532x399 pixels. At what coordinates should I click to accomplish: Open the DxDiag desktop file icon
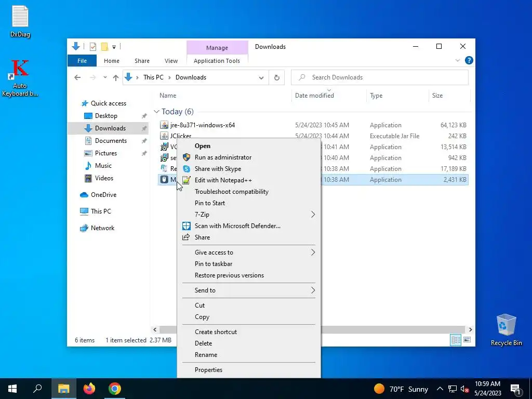point(20,21)
